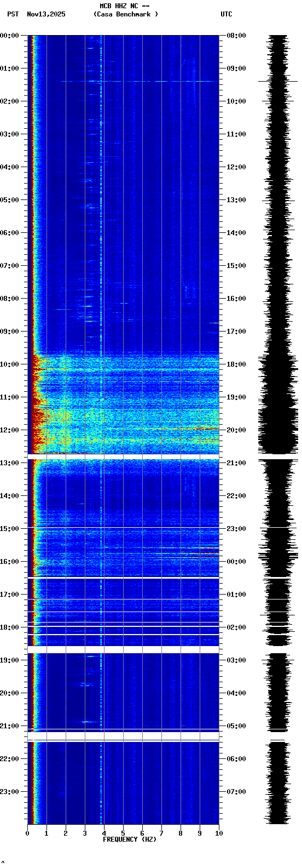Screen dimensions: 302x868
Task: Click the 'FREQUENCY (HZ)' axis label
Action: click(x=130, y=840)
